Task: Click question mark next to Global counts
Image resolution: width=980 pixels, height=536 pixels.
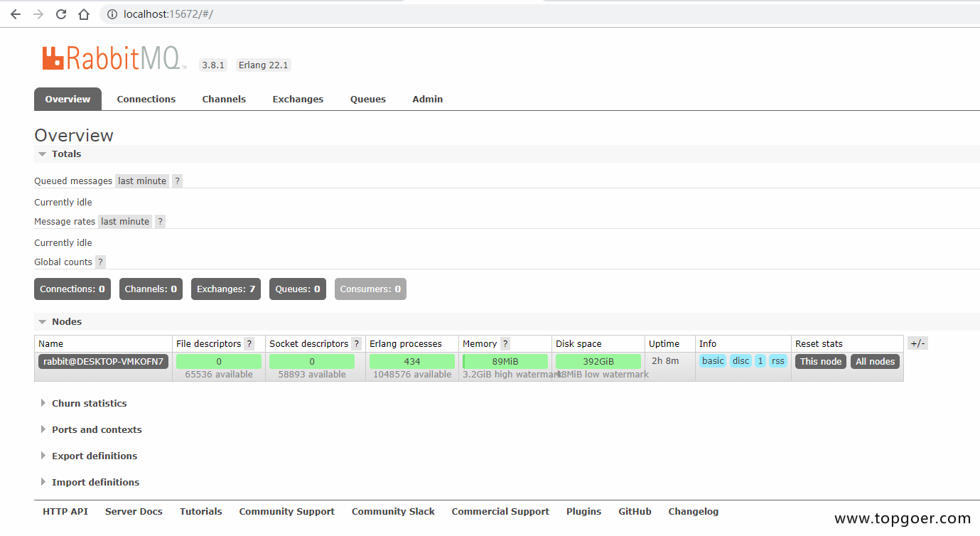Action: [x=100, y=262]
